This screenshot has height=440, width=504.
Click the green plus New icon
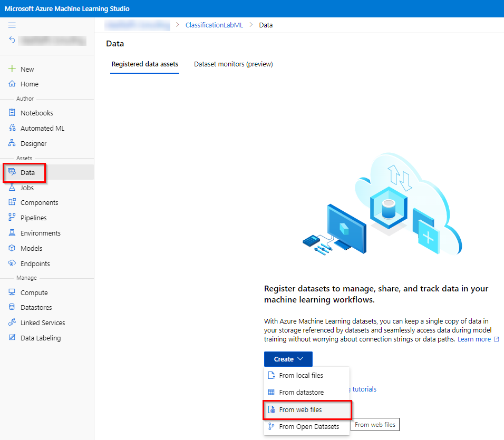[x=12, y=69]
